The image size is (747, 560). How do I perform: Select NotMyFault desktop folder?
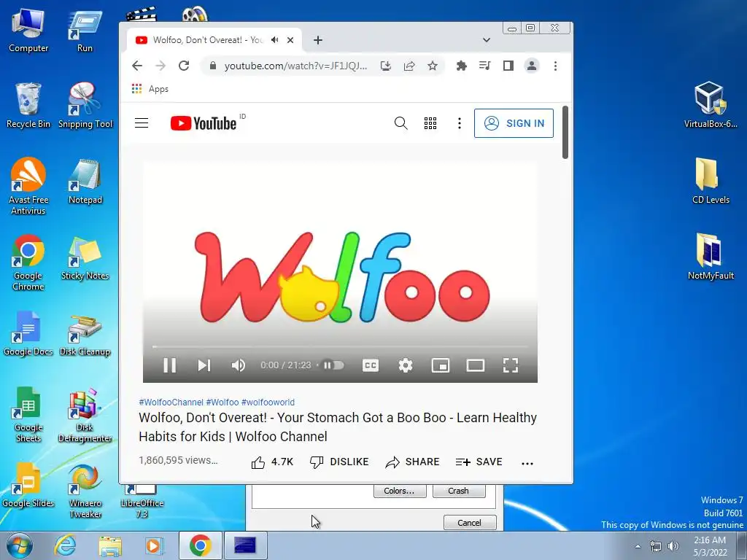pos(711,257)
